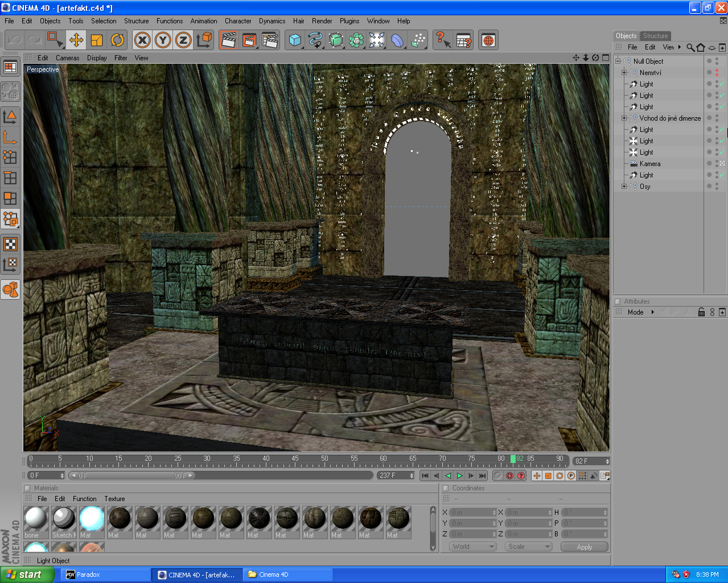Go to end of animation
Image resolution: width=728 pixels, height=583 pixels.
click(482, 476)
